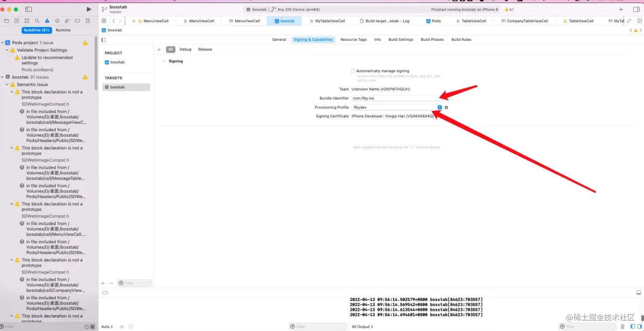Open the symbol navigator icon
The width and height of the screenshot is (644, 331).
click(27, 21)
